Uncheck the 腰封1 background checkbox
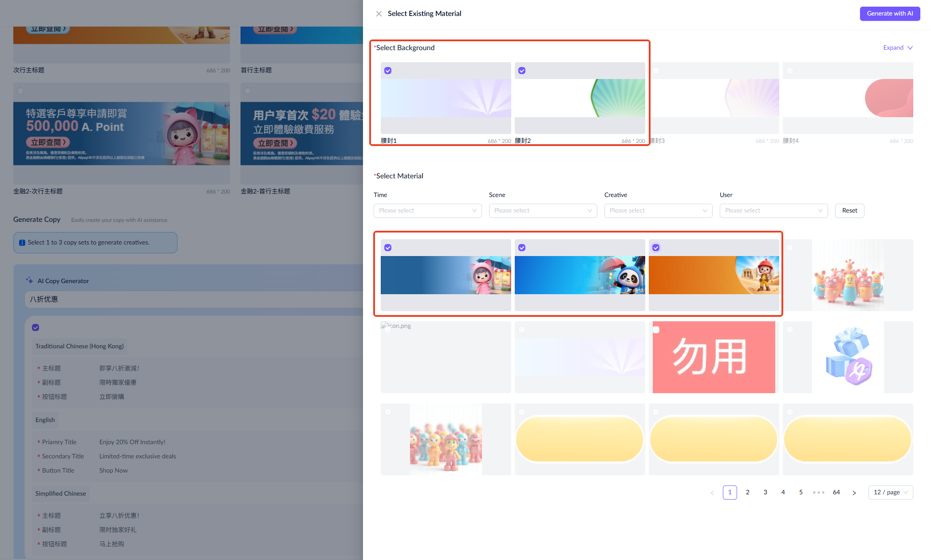The width and height of the screenshot is (931, 560). [x=388, y=71]
